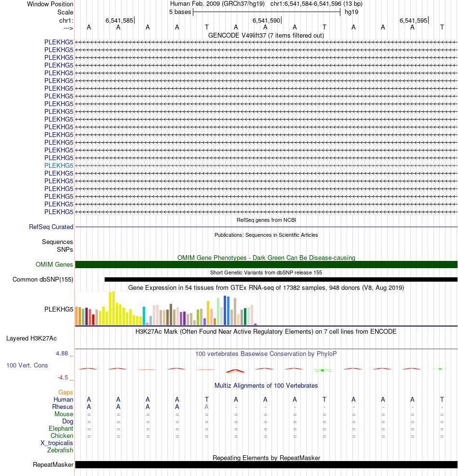This screenshot has width=458, height=476.
Task: Click the 'RefSeq Curated' track label
Action: 51,227
